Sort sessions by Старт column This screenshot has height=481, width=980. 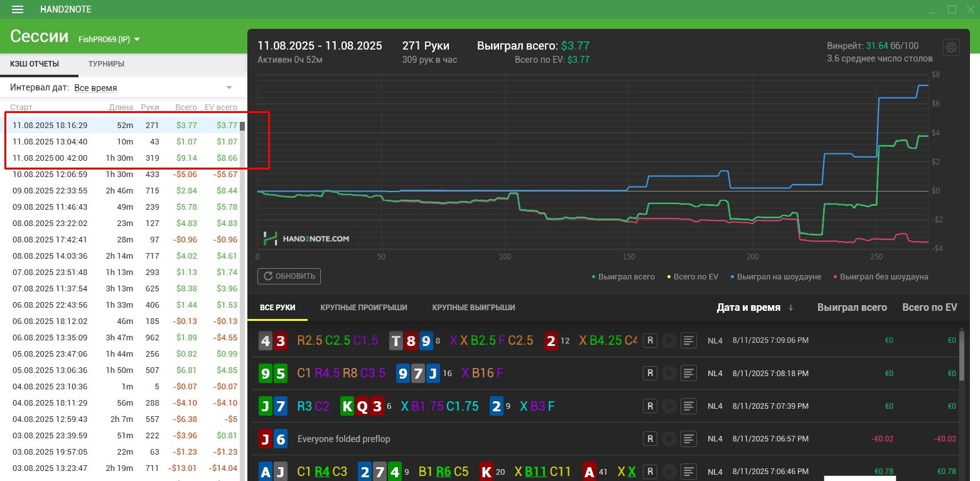pyautogui.click(x=21, y=107)
